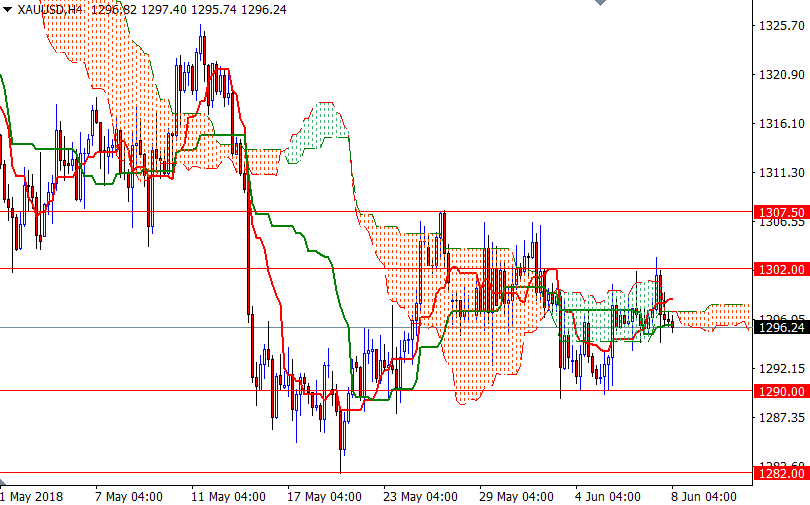Viewport: 810px width, 505px height.
Task: Click the 1290.00 red price level label
Action: tap(782, 391)
